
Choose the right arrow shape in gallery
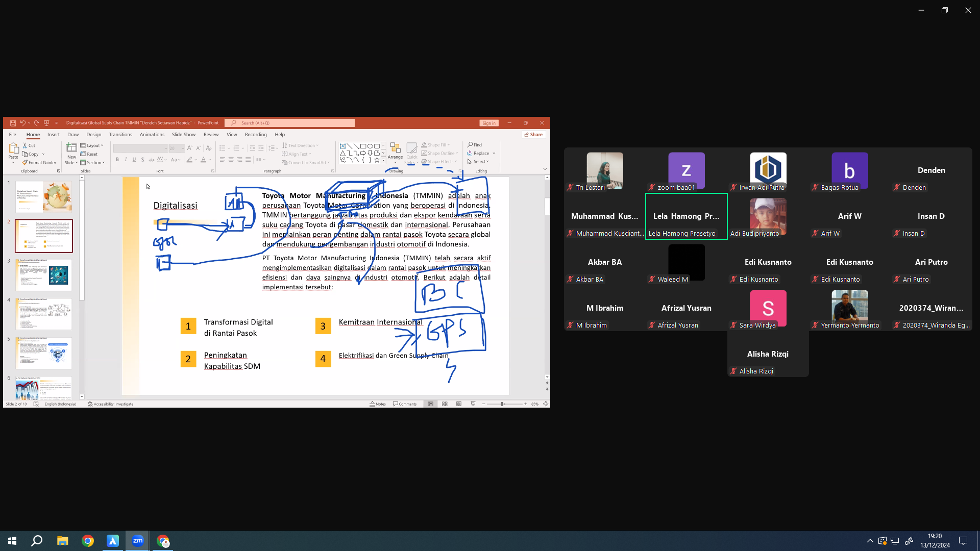363,153
